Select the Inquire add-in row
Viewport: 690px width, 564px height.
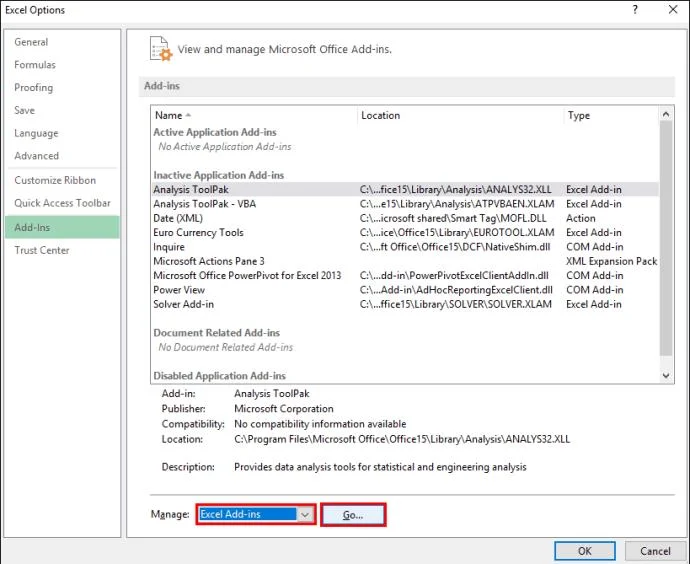pyautogui.click(x=405, y=247)
